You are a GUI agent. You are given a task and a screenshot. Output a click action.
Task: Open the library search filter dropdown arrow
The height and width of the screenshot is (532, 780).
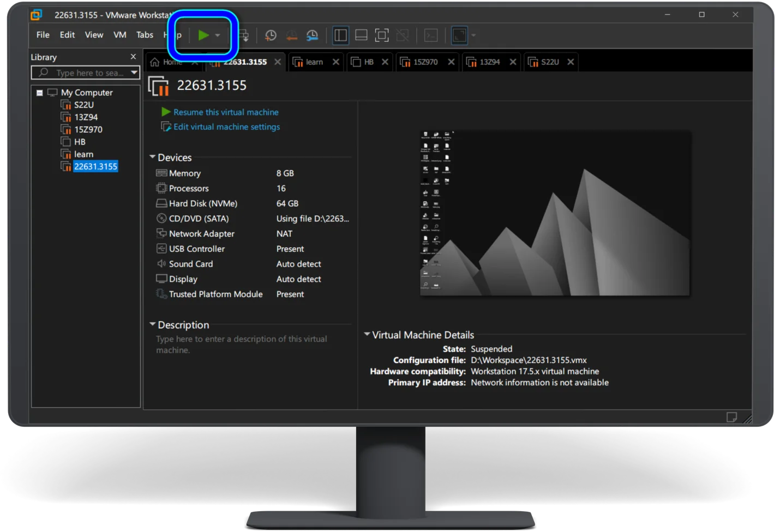[134, 72]
